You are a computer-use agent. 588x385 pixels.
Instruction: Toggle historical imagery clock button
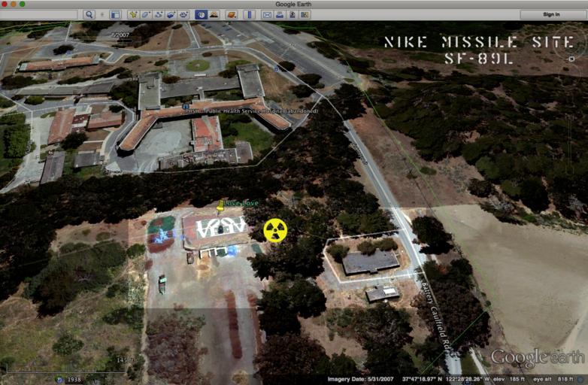(201, 14)
